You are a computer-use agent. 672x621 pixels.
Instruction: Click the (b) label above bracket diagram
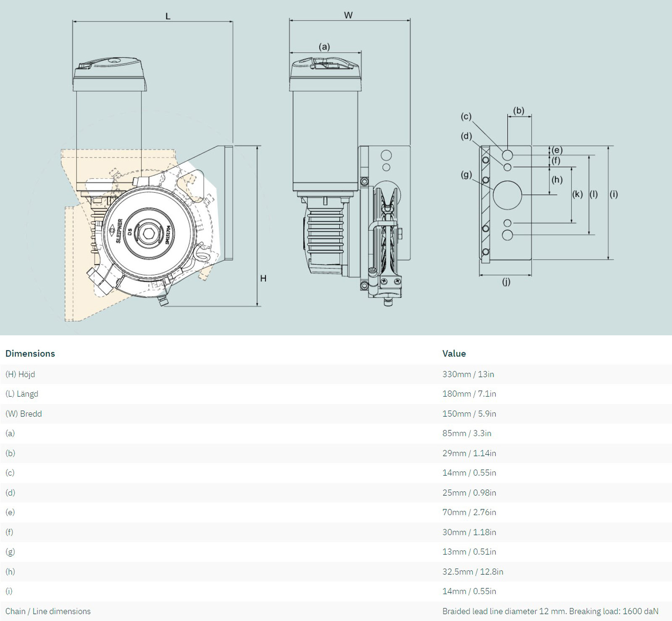519,111
